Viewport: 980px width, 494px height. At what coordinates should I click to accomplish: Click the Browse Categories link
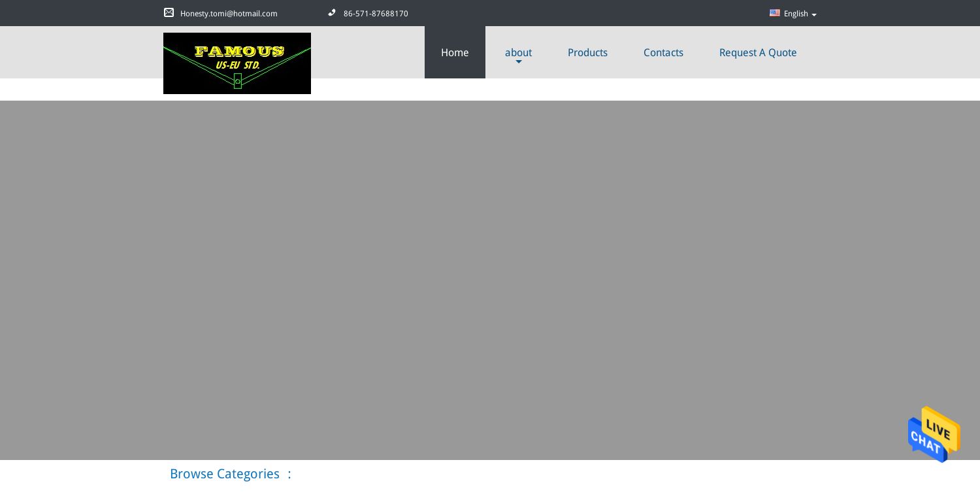click(225, 474)
